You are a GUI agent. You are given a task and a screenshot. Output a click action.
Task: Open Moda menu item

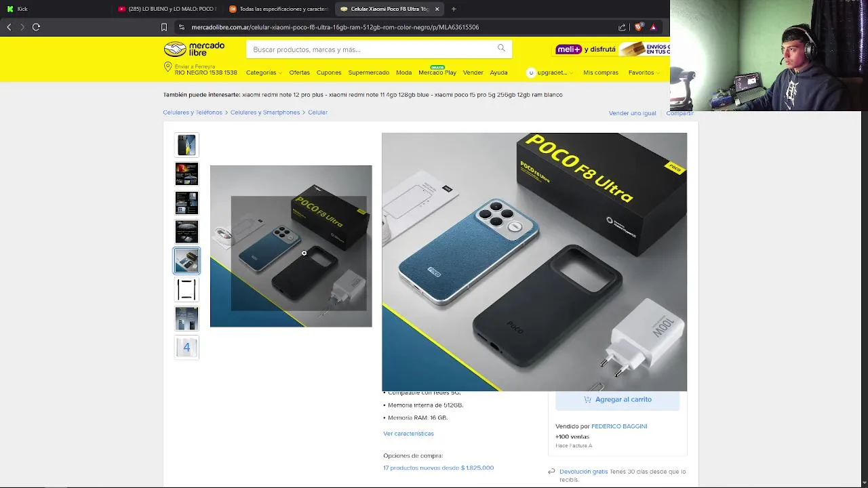coord(403,73)
